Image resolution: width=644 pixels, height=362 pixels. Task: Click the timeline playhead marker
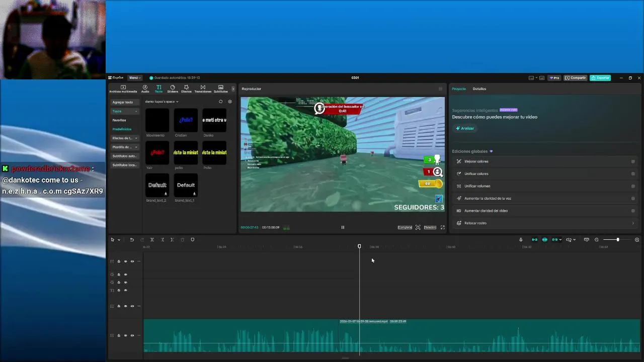(359, 246)
